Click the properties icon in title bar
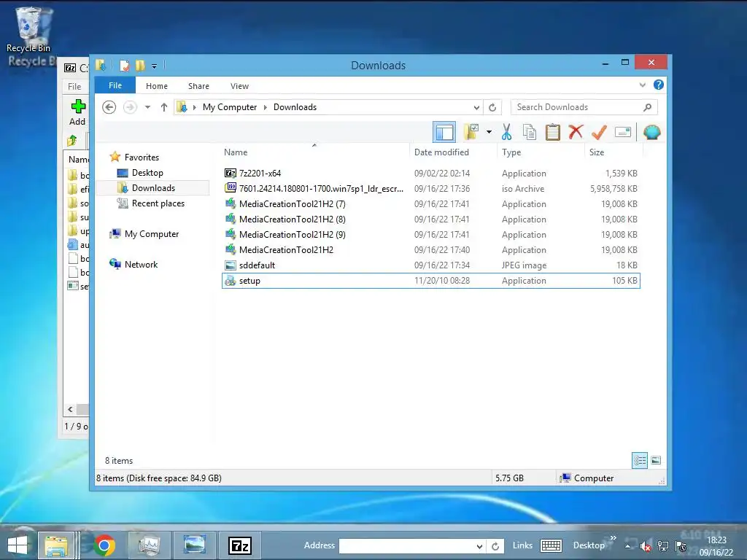The width and height of the screenshot is (747, 560). [x=124, y=65]
